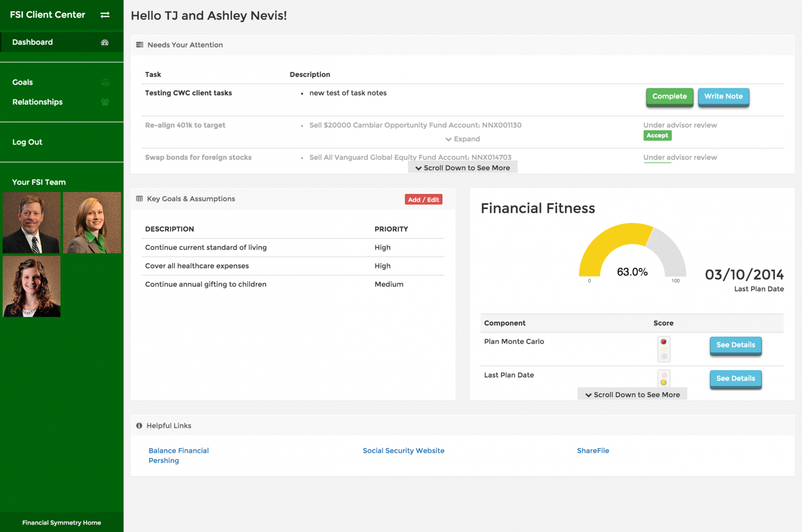Open the Relationships menu item
Viewport: 802px width, 532px height.
[x=61, y=102]
